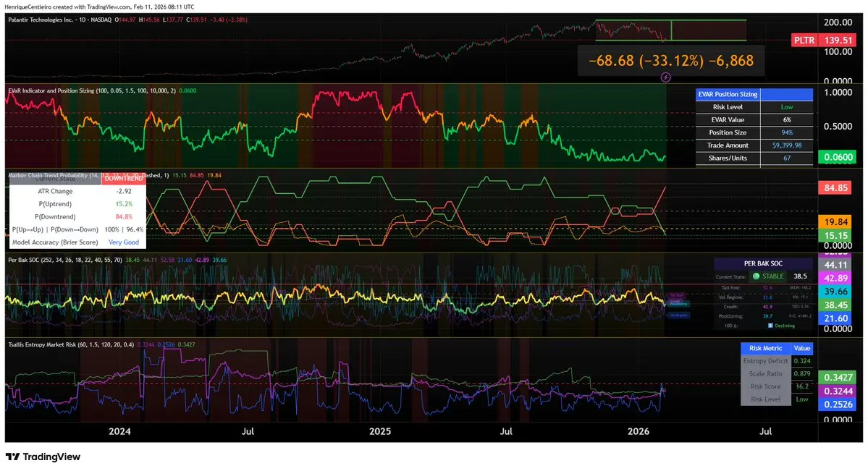Click the 1.0000 EVaR axis label
This screenshot has height=471, width=868.
pyautogui.click(x=838, y=93)
